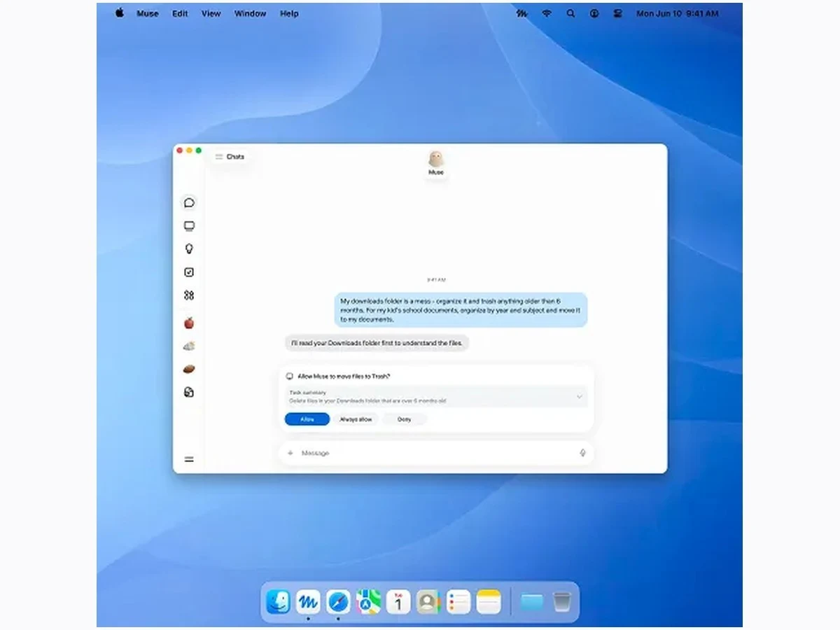The height and width of the screenshot is (630, 840).
Task: Open the Apple menu
Action: click(x=119, y=13)
